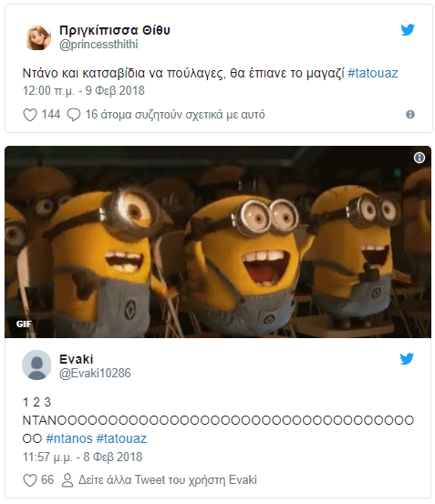Open Evaki's default profile avatar
435x504 pixels.
(x=36, y=365)
